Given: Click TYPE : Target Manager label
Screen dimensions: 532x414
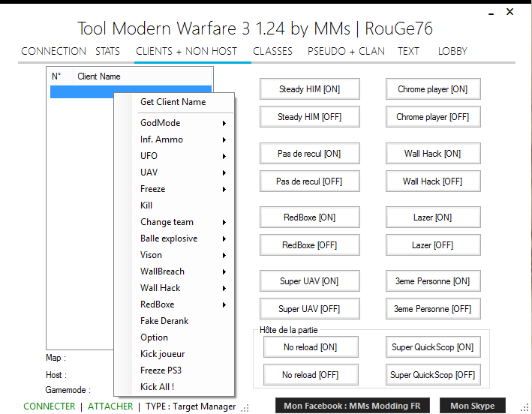Looking at the screenshot, I should tap(191, 406).
